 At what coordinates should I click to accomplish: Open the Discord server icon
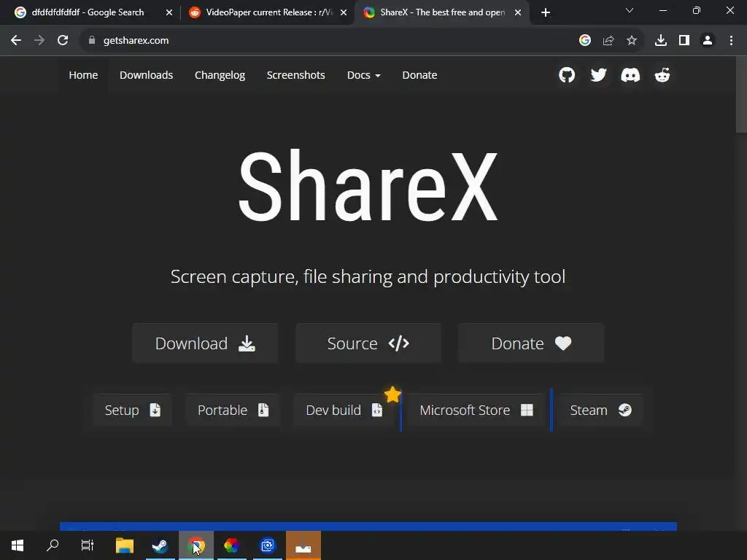point(630,75)
